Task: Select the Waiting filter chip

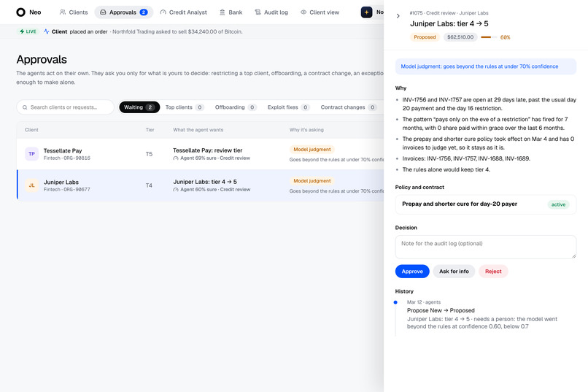Action: pos(139,107)
